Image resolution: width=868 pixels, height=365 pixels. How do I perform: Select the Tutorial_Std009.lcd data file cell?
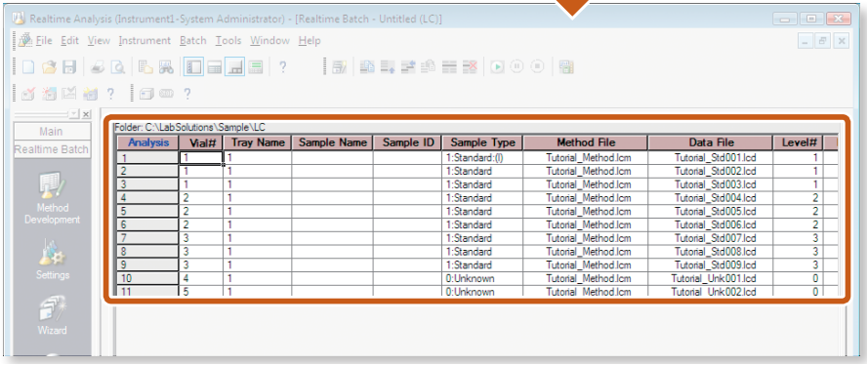coord(711,264)
